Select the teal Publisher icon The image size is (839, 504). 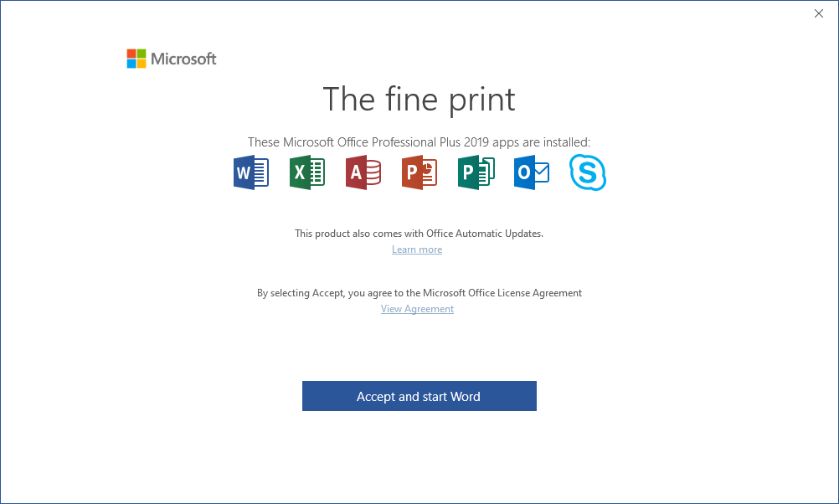pyautogui.click(x=476, y=173)
